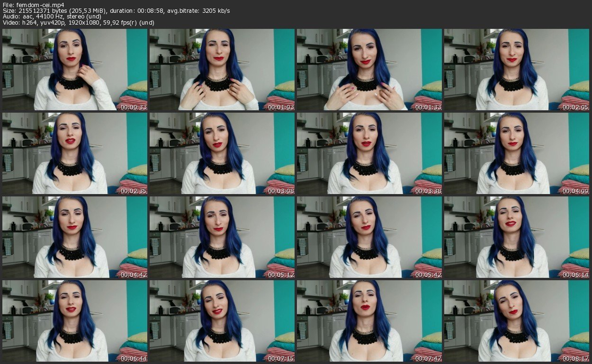Pick the thumbnail stamped 00:05:42
This screenshot has width=592, height=364.
(369, 237)
